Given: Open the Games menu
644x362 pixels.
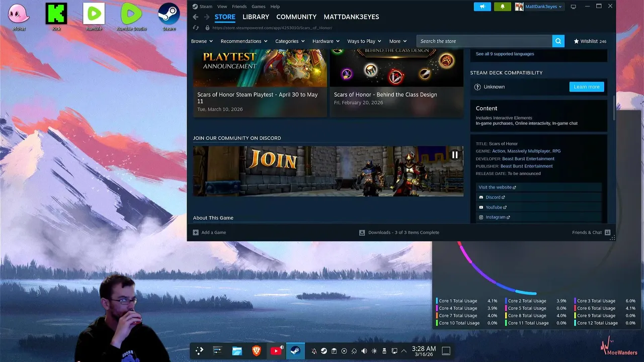Looking at the screenshot, I should click(x=259, y=7).
